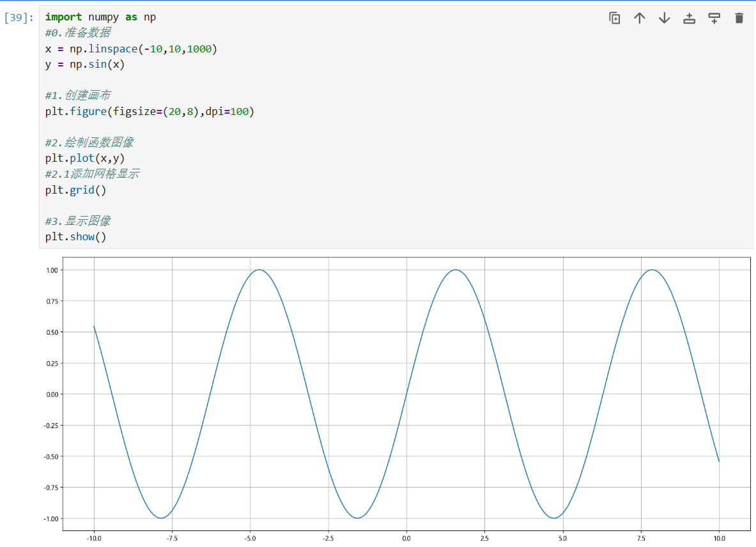
Task: Click the 'plt.plot(x,y)' code line
Action: click(x=85, y=158)
